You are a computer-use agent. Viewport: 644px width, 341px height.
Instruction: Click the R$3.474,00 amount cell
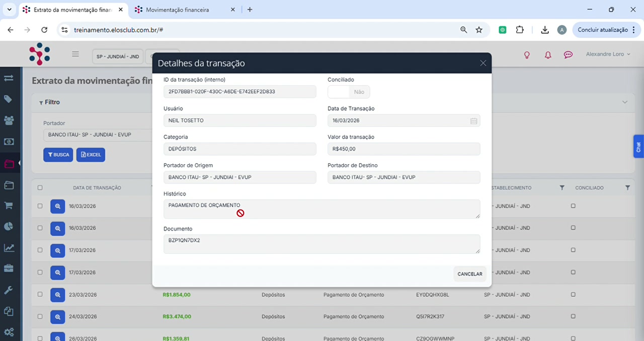(177, 317)
